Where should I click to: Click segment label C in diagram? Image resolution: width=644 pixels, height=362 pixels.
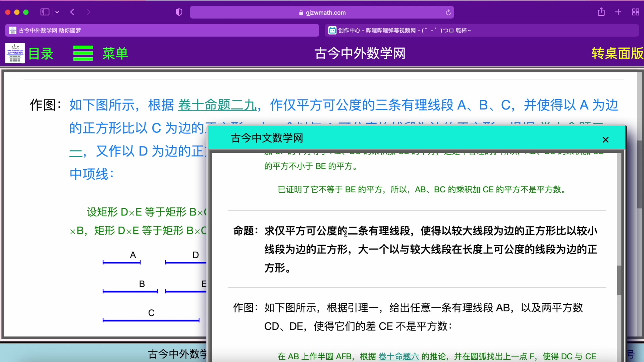pyautogui.click(x=151, y=313)
